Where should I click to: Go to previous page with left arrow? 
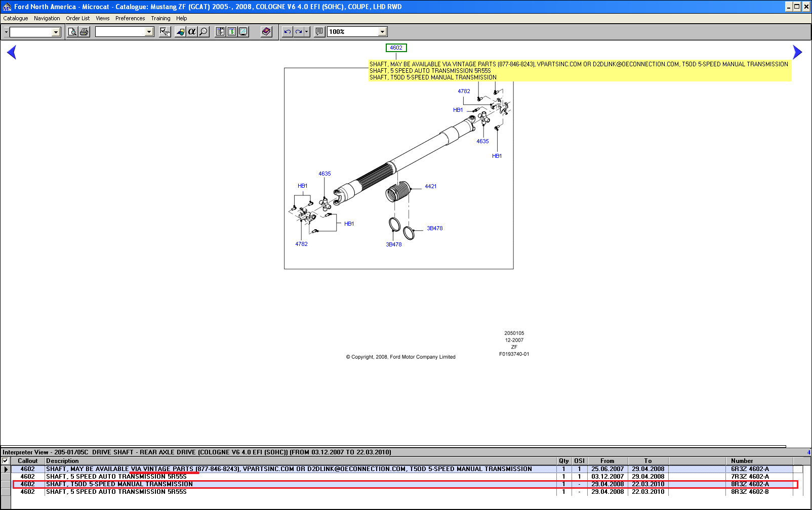point(12,52)
